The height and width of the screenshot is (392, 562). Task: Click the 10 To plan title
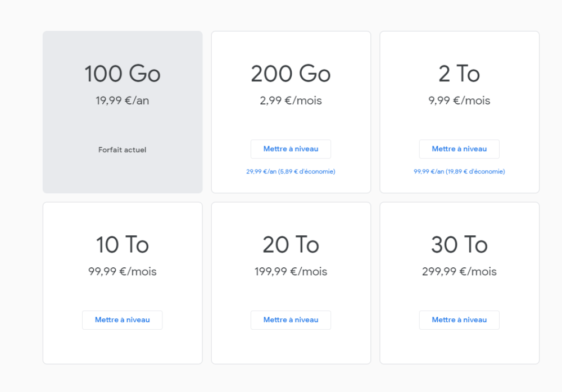pos(123,244)
